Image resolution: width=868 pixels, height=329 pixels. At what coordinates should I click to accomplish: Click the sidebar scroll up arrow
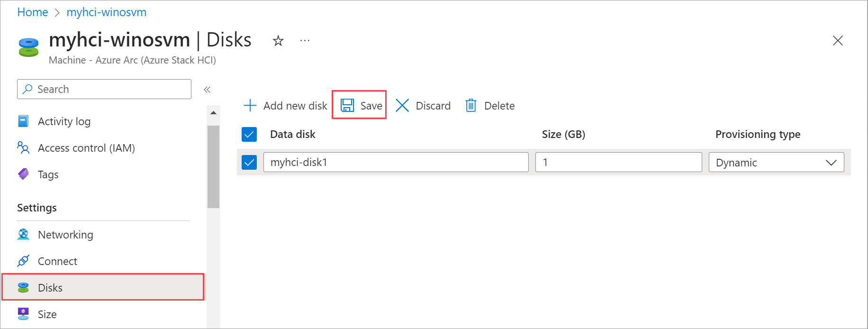(213, 113)
